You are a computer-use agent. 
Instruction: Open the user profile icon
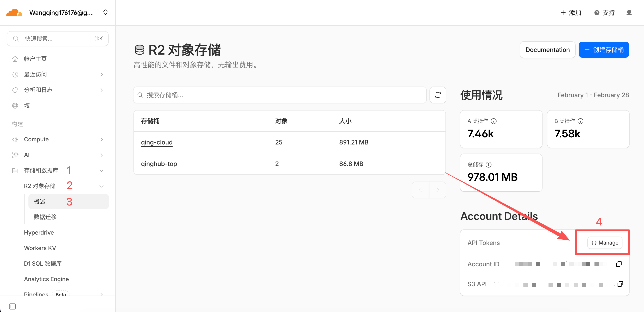click(629, 12)
